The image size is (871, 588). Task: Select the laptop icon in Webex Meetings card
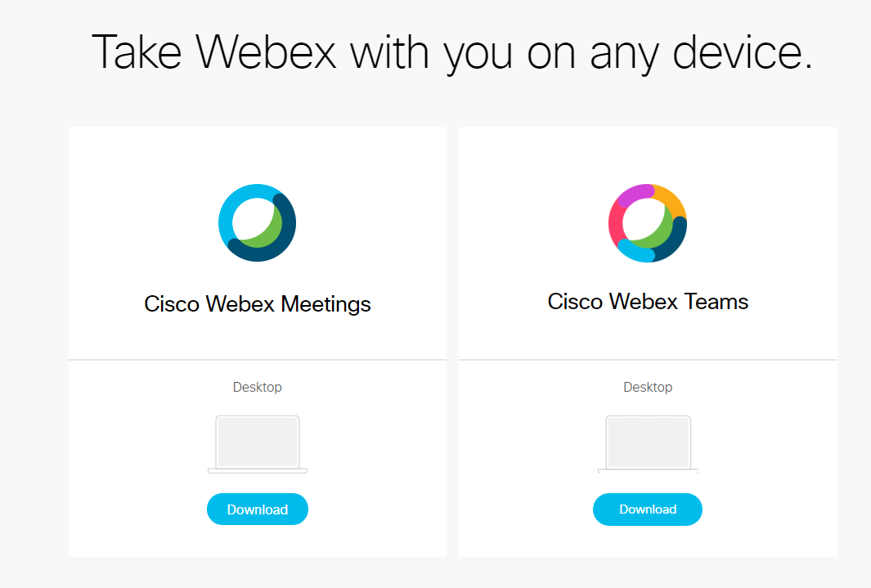(x=257, y=444)
